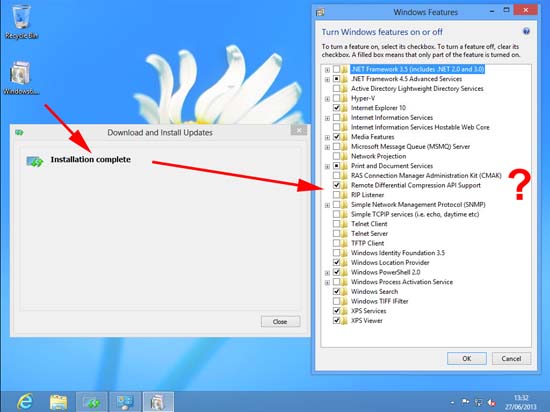Expand Print and Document Services node
This screenshot has height=412, width=550.
327,167
